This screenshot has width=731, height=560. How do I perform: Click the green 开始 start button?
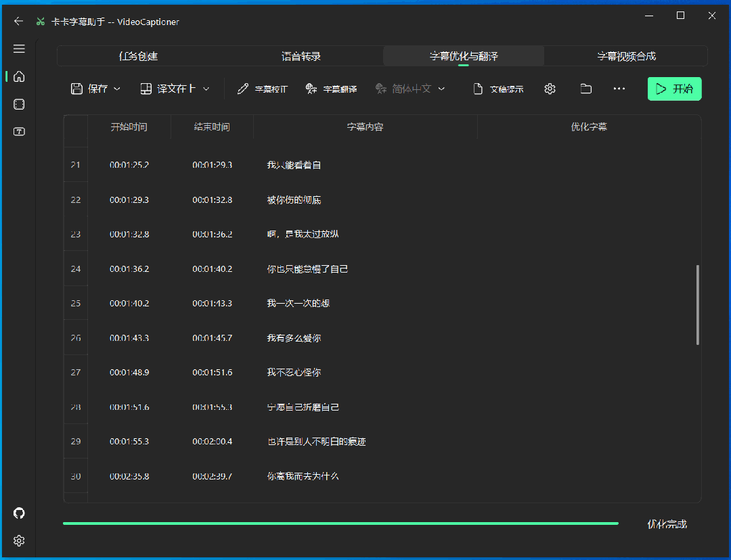(674, 89)
